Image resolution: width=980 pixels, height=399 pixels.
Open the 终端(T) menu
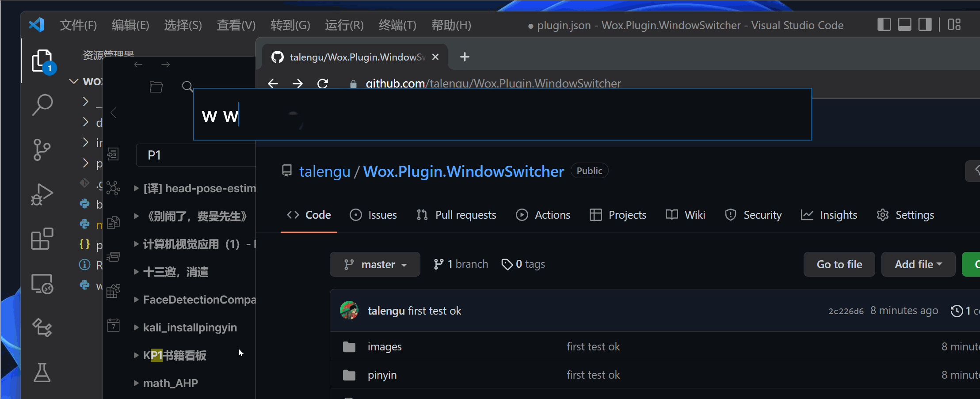click(x=397, y=25)
